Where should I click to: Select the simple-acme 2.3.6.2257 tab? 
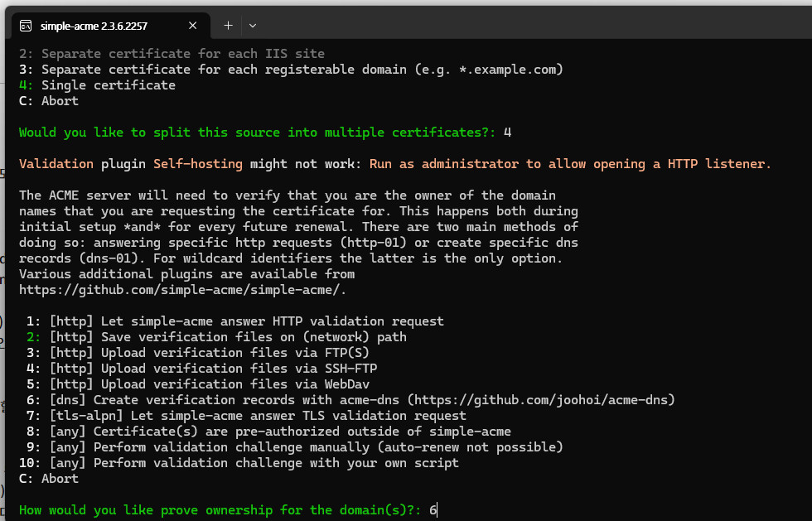click(111, 26)
